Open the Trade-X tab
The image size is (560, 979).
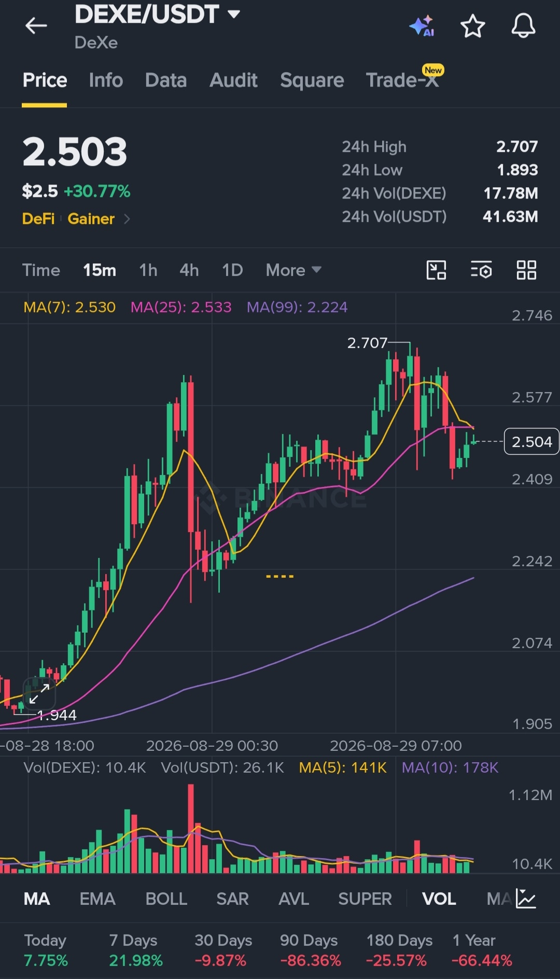point(402,80)
